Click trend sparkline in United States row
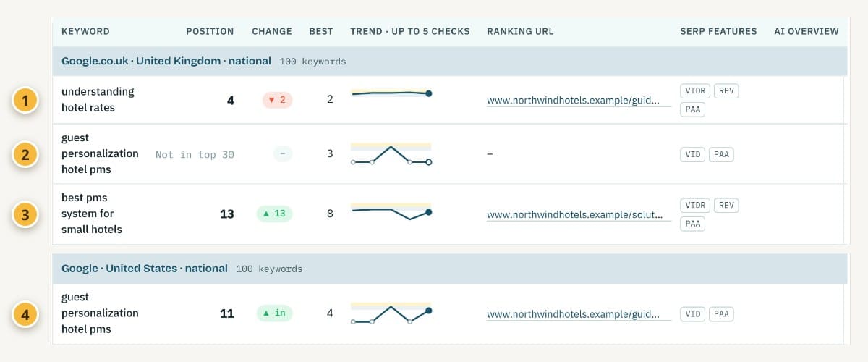This screenshot has height=362, width=868. (391, 313)
